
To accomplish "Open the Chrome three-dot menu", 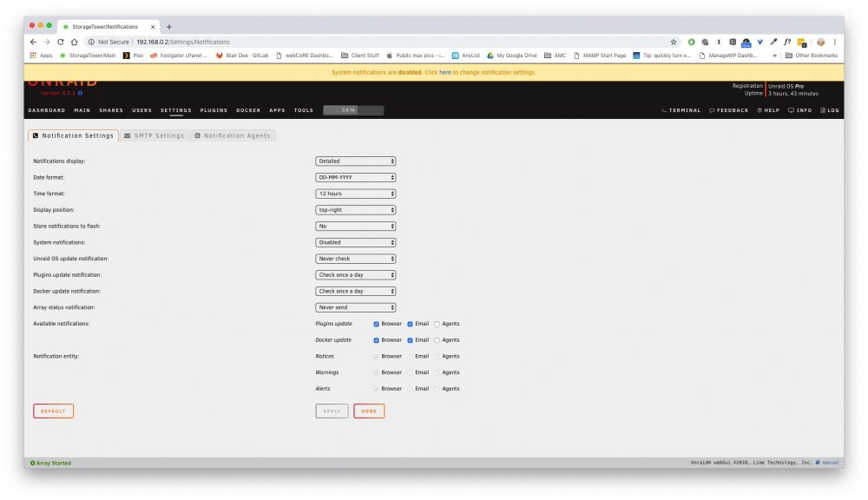I will pos(835,42).
